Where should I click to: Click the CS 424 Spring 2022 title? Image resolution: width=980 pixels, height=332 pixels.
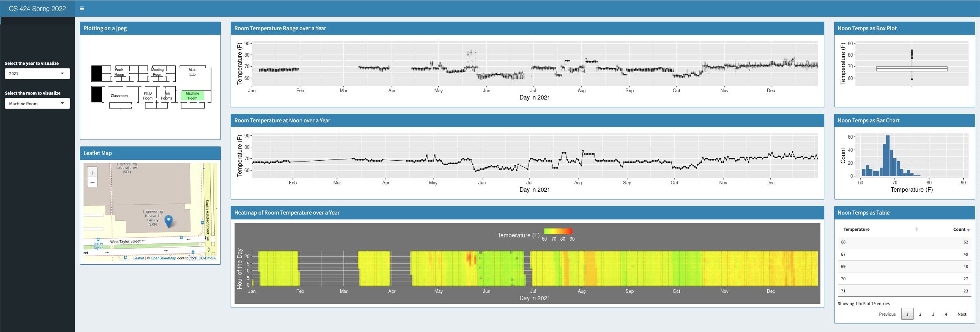(37, 9)
